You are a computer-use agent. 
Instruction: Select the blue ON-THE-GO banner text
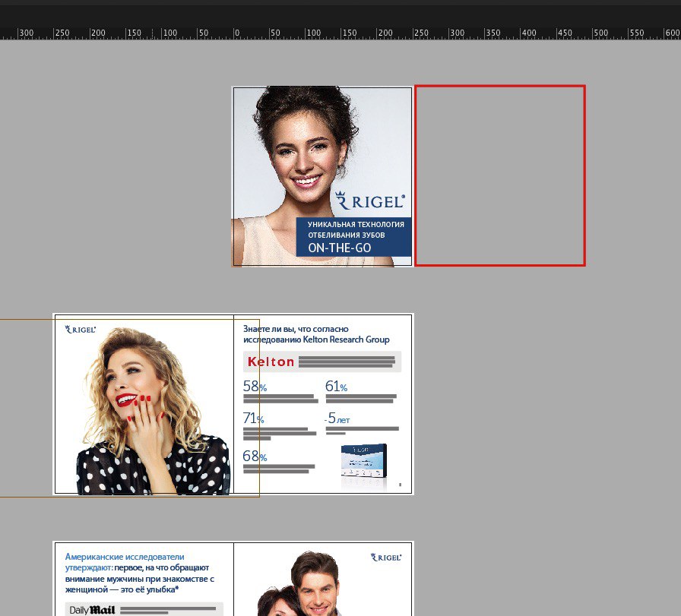click(340, 248)
